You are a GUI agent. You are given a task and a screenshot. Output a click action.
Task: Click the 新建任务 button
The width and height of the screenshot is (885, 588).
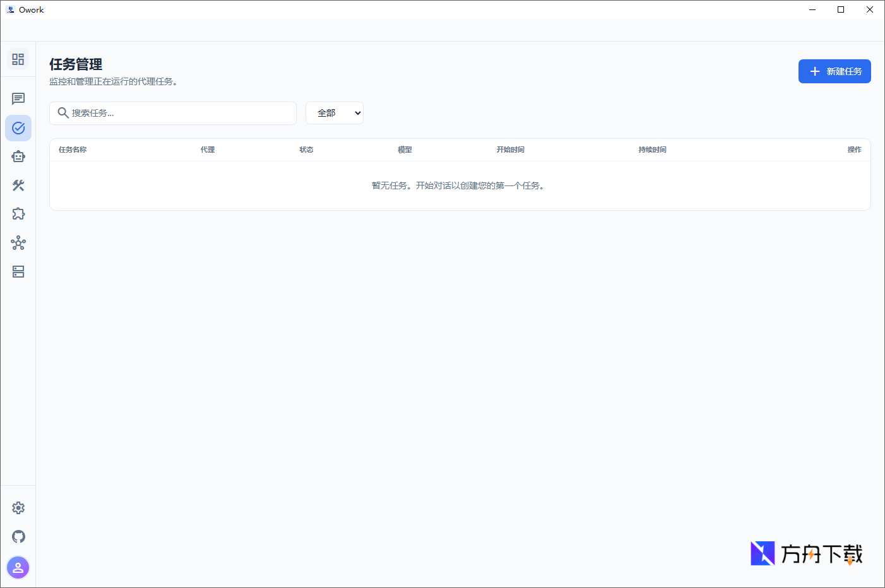[x=834, y=71]
